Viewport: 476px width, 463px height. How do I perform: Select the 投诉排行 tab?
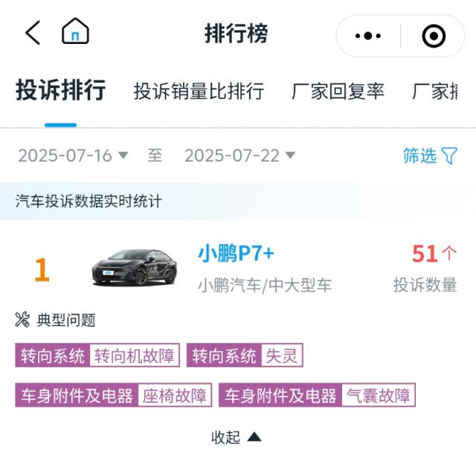point(60,91)
